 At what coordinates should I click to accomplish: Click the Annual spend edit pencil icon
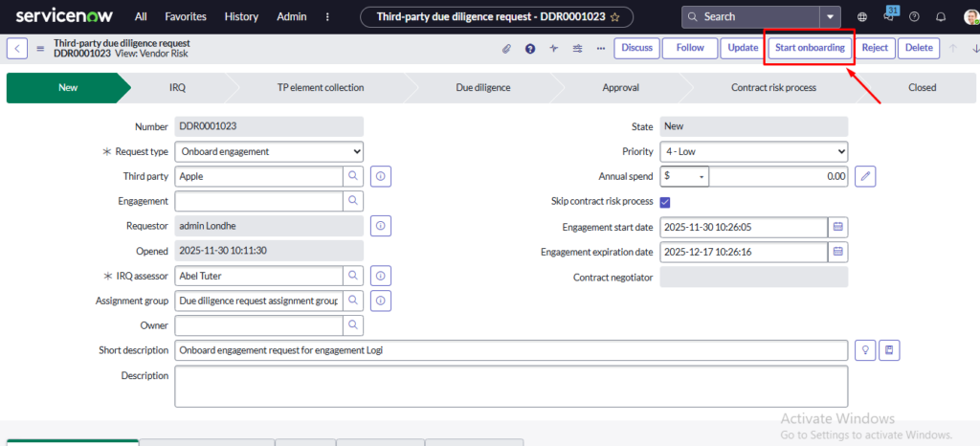[864, 176]
